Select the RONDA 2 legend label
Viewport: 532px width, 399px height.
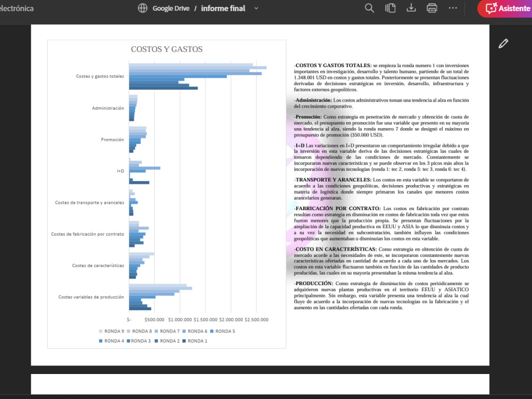point(170,341)
